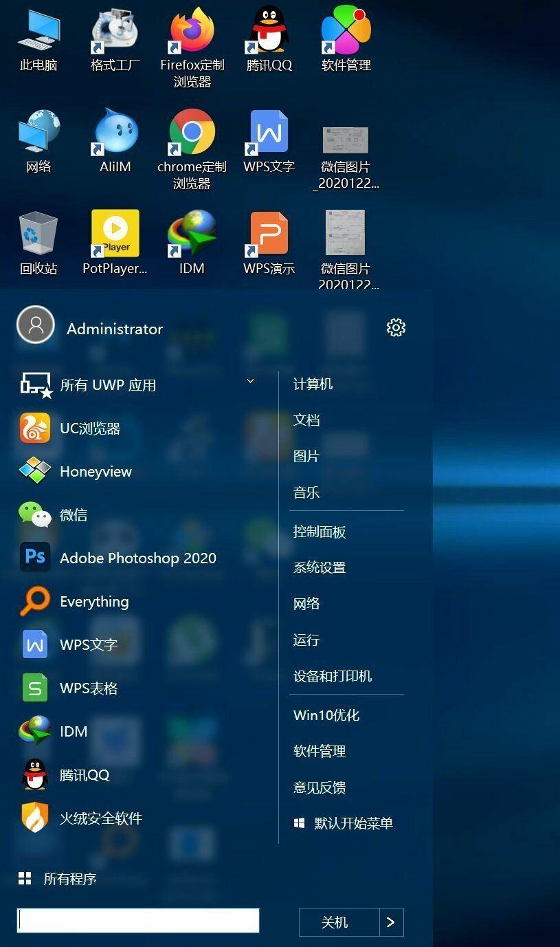Open 文档 folder link
560x947 pixels.
(x=306, y=420)
